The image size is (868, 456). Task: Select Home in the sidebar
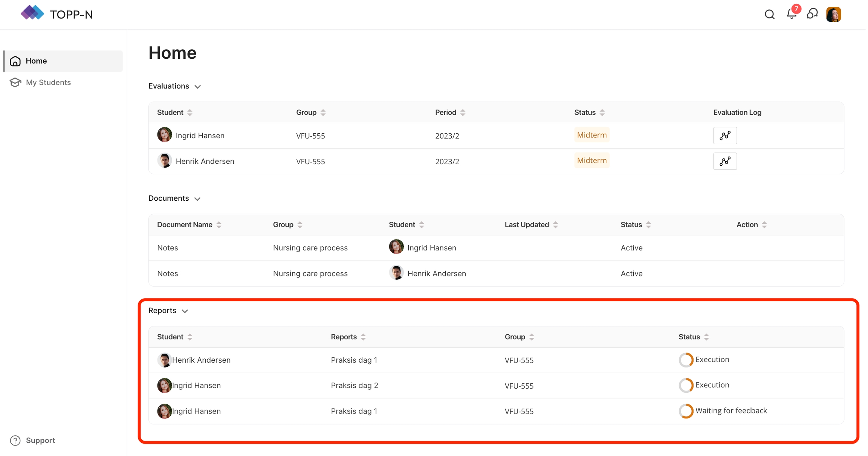[x=36, y=61]
